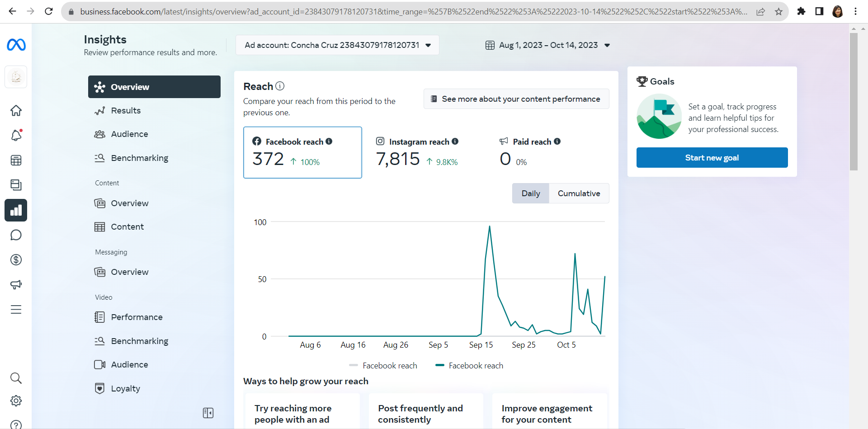This screenshot has height=429, width=868.
Task: Click the browser Forward arrow
Action: tap(30, 11)
